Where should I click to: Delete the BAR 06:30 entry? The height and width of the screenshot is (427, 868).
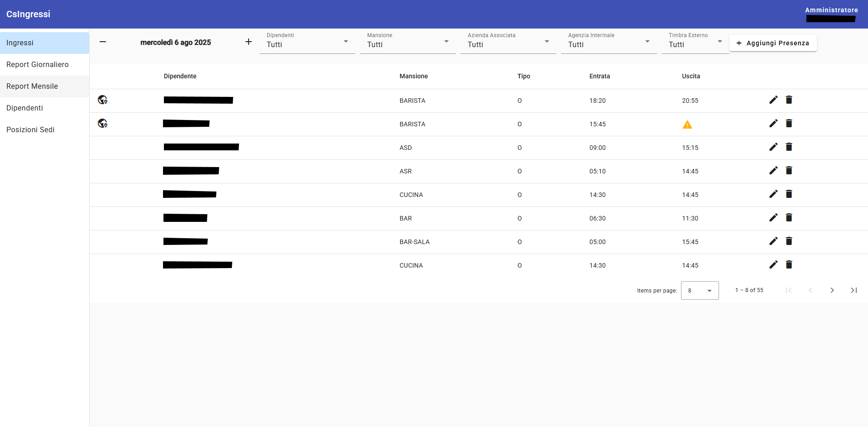789,217
